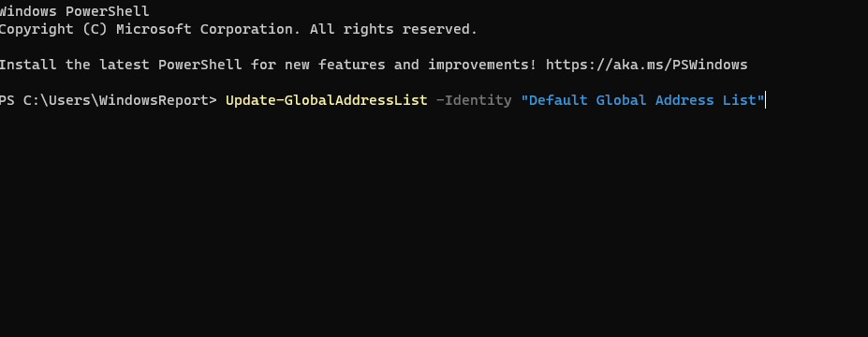The height and width of the screenshot is (337, 868).
Task: Click the PS C:\Users\WindowsReport> prompt
Action: coord(108,100)
